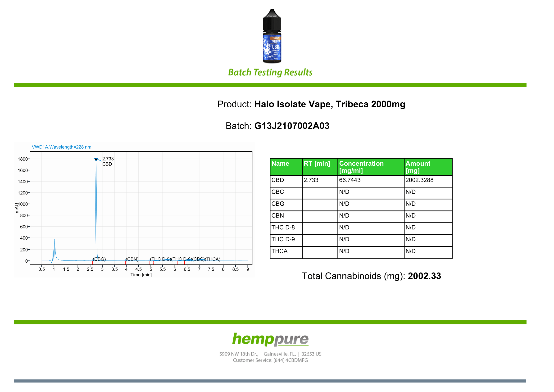The width and height of the screenshot is (554, 392).
Task: Click the '1800' y-axis tick label
Action: tap(23, 159)
